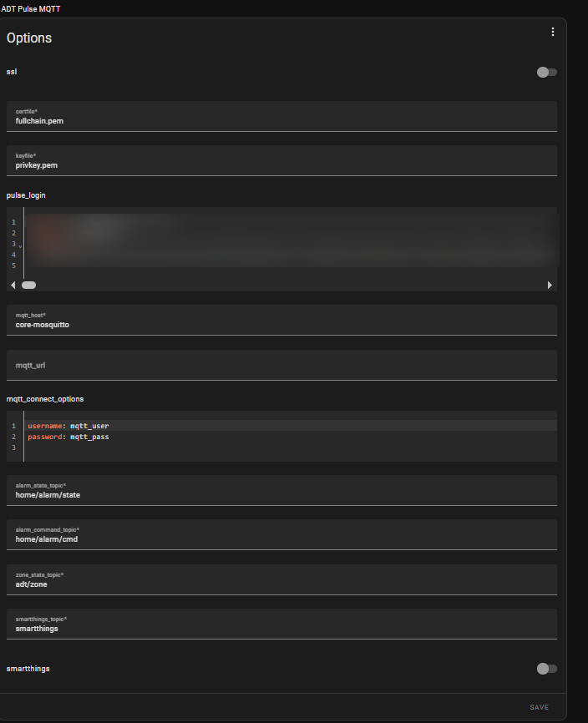
Task: Focus the empty mqtt_url field
Action: pos(281,365)
